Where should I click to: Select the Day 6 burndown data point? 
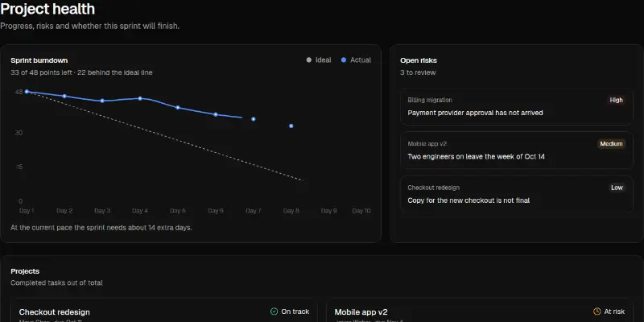click(x=216, y=114)
